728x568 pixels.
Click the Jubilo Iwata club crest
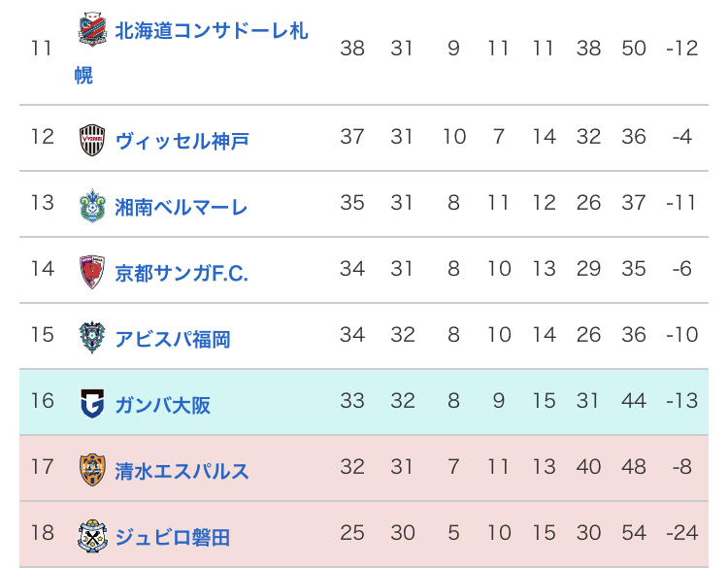[93, 535]
